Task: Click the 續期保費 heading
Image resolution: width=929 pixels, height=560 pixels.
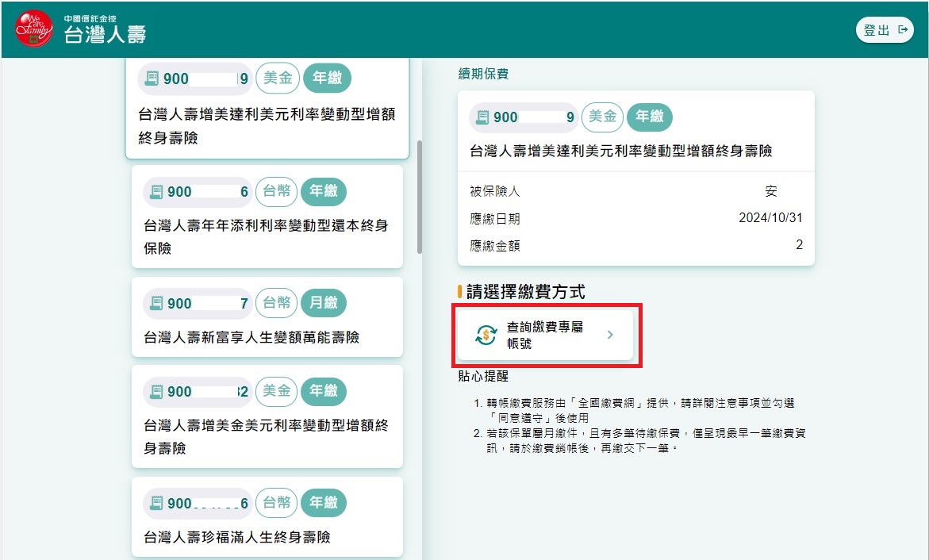Action: coord(483,74)
